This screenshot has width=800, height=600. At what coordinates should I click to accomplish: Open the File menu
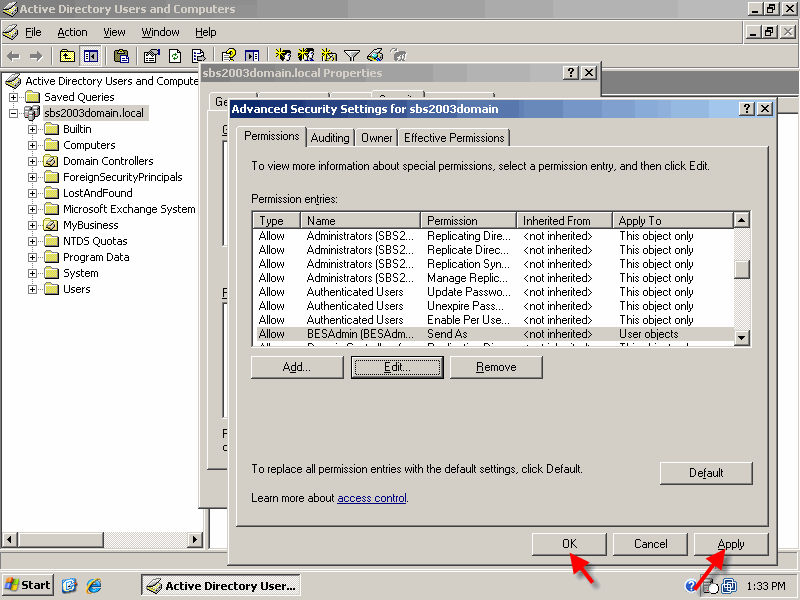coord(33,32)
